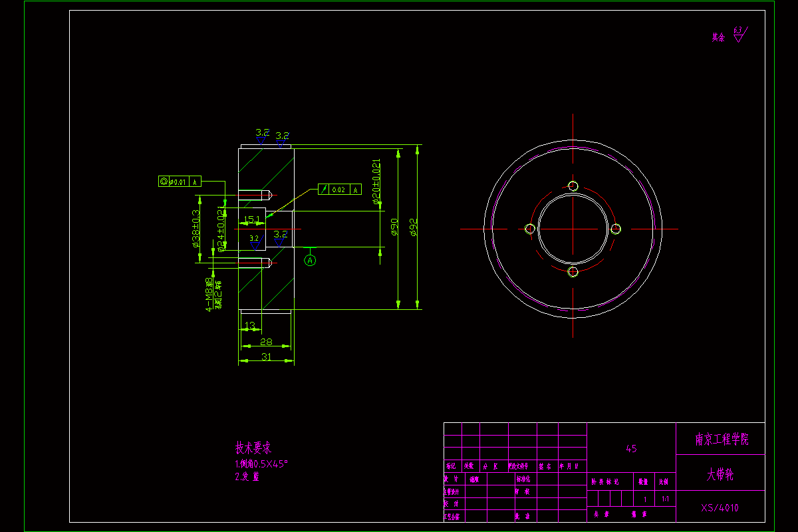This screenshot has height=532, width=798.
Task: Pick the ø38±0.3 bolt circle dimension
Action: tap(196, 228)
